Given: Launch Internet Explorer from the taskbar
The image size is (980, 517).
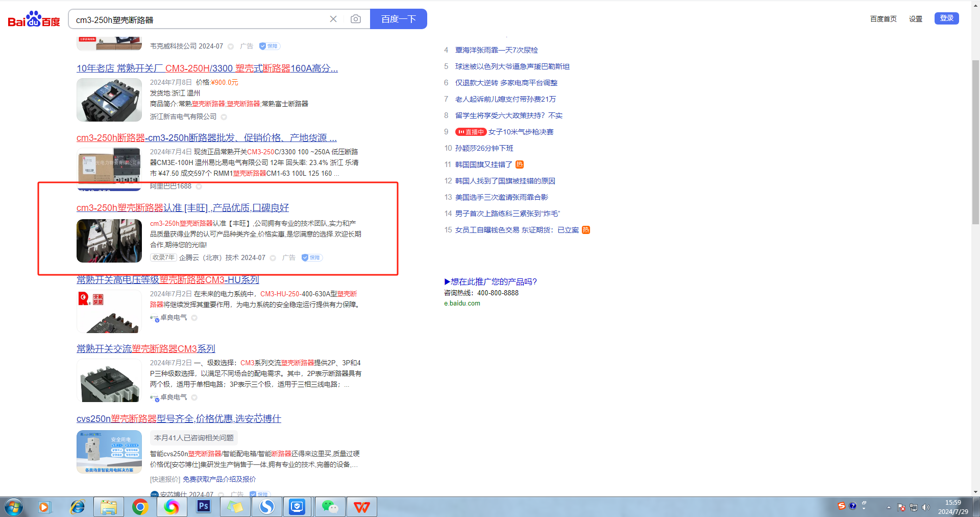Looking at the screenshot, I should [78, 507].
